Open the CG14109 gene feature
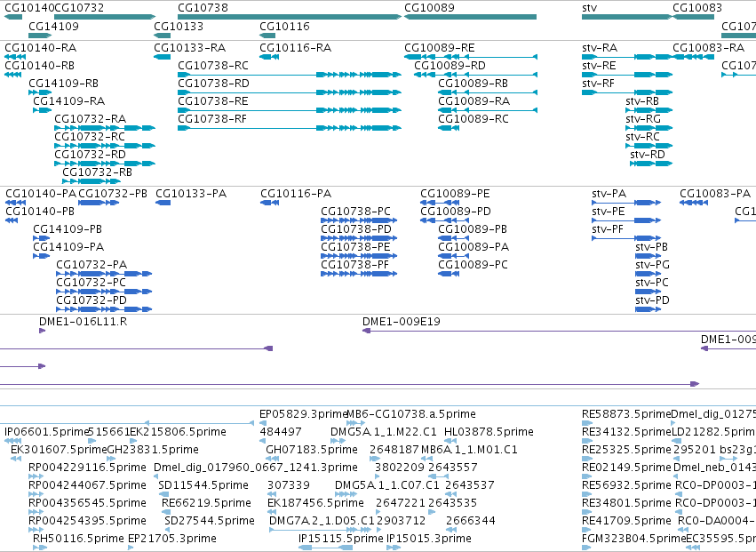Viewport: 756px width, 552px height. (40, 36)
